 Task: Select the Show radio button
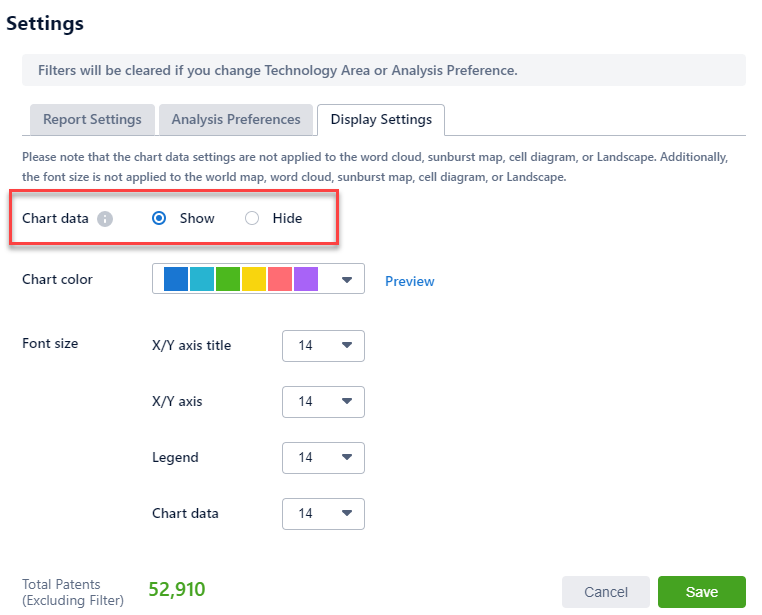[x=159, y=218]
